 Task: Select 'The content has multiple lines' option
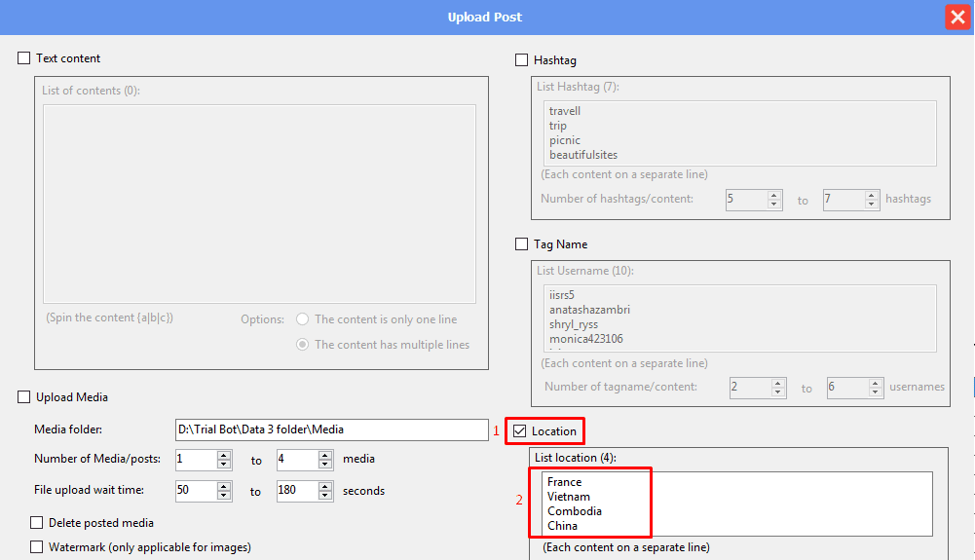pos(303,345)
